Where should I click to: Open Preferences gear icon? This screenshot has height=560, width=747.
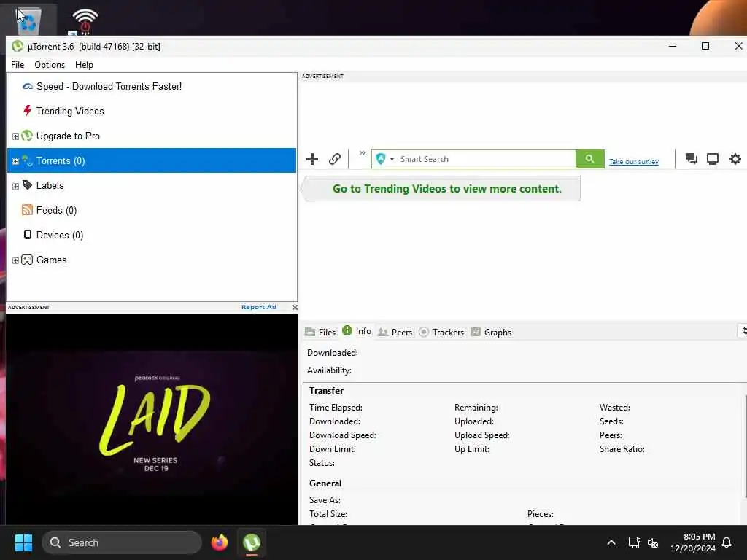click(x=735, y=158)
